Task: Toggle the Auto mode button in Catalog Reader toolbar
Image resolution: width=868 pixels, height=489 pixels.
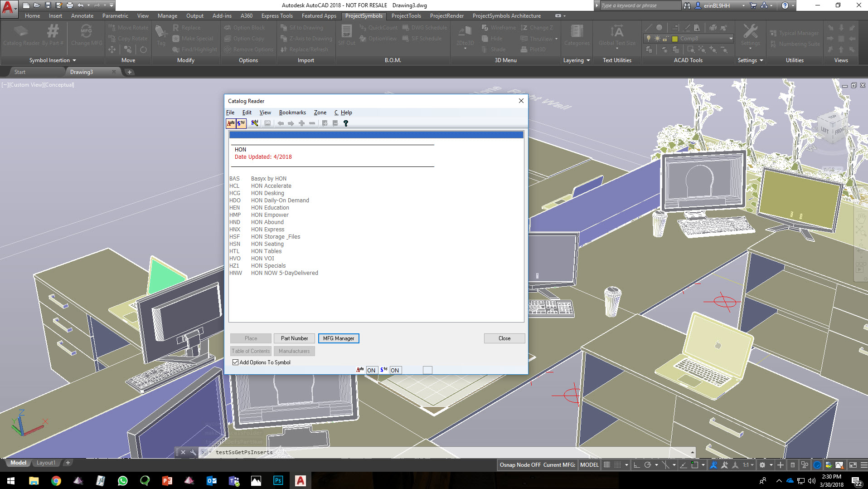Action: coord(231,123)
